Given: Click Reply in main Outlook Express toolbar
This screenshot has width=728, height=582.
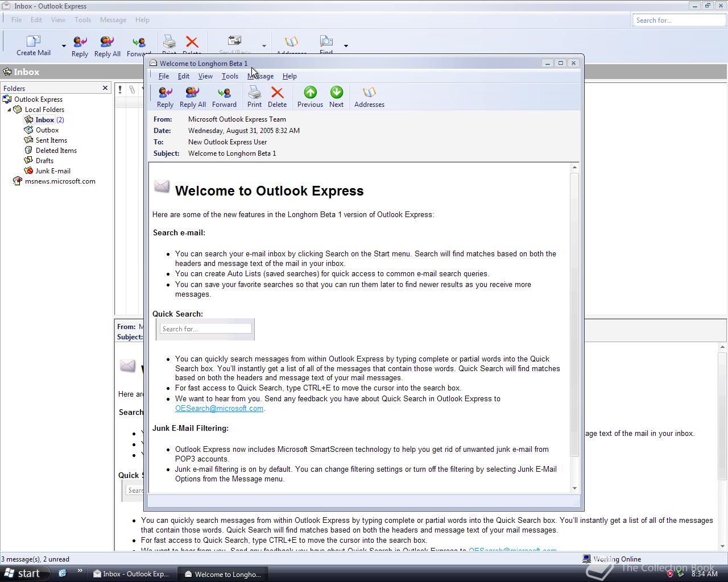Looking at the screenshot, I should point(80,47).
